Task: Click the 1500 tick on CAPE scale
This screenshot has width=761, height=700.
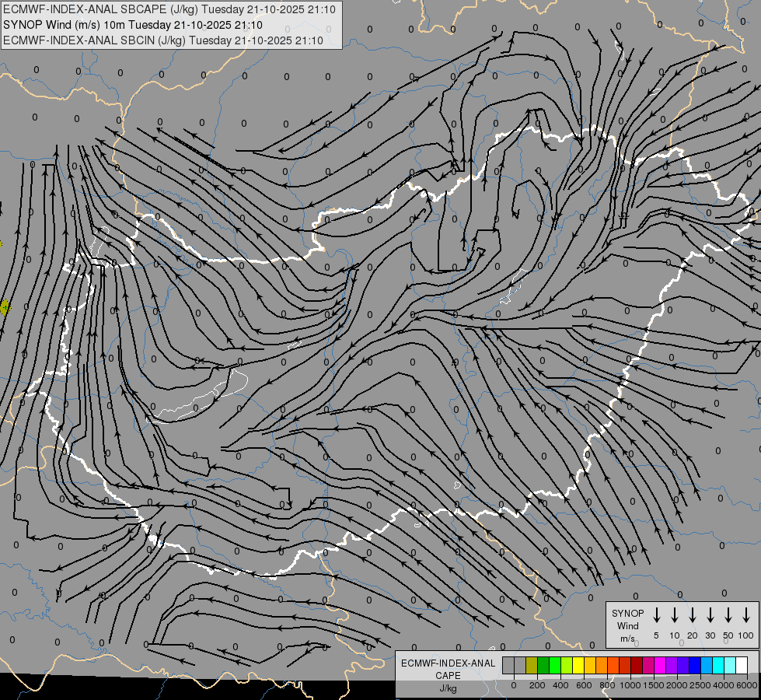Action: point(653,685)
